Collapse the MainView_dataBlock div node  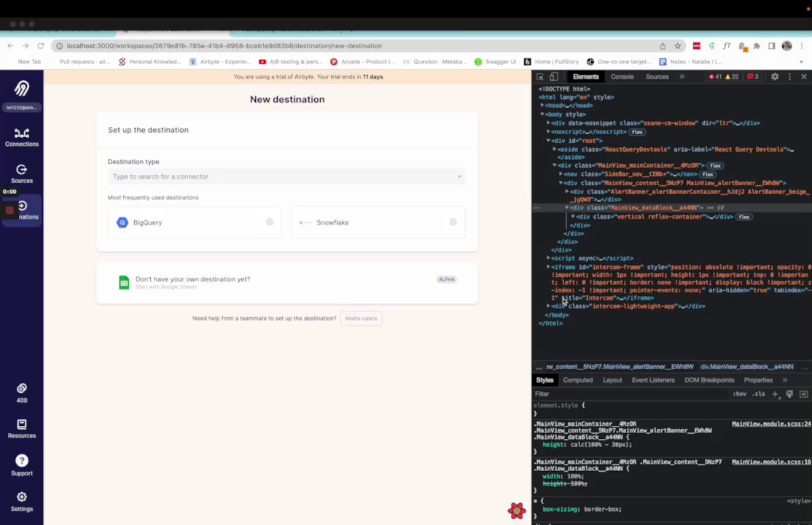coord(567,208)
